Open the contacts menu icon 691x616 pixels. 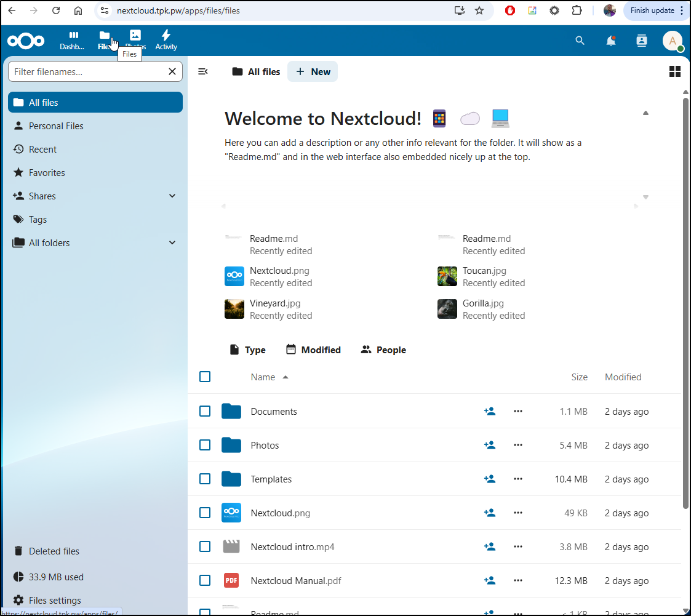click(642, 41)
